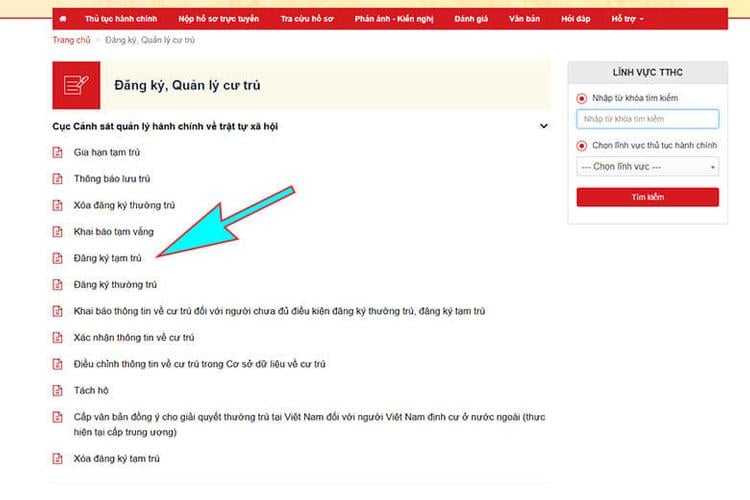
Task: Click document icon beside Tách hộ
Action: [x=57, y=391]
